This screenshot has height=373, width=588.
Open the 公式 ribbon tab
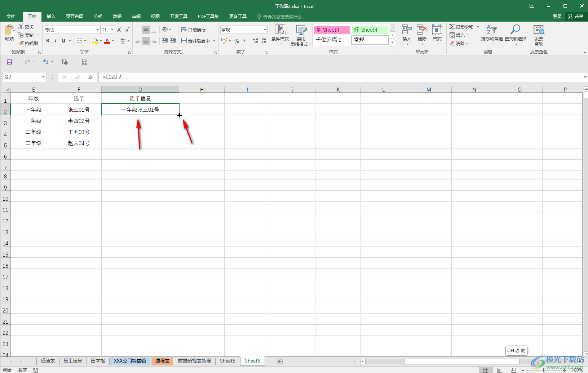[98, 17]
